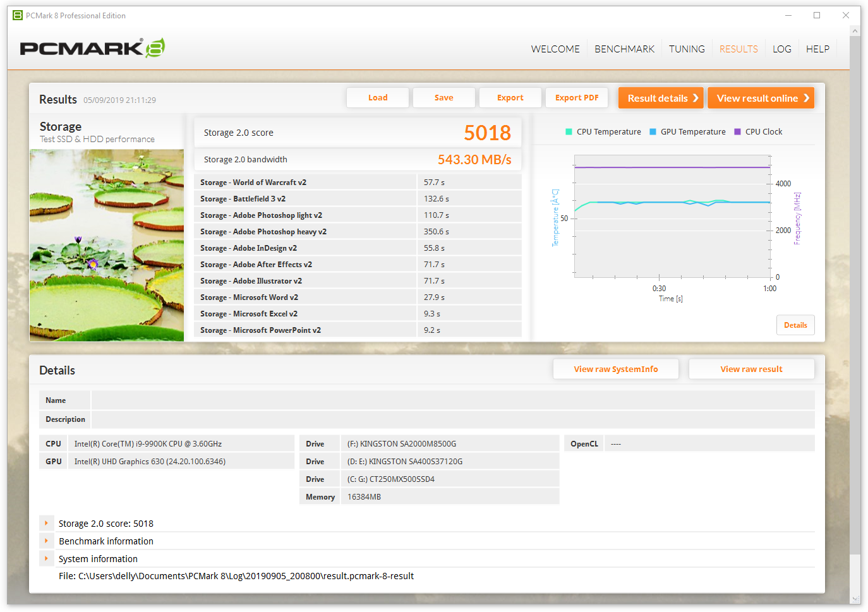The image size is (868, 612).
Task: Select Microsoft Excel v2 row
Action: pos(358,314)
